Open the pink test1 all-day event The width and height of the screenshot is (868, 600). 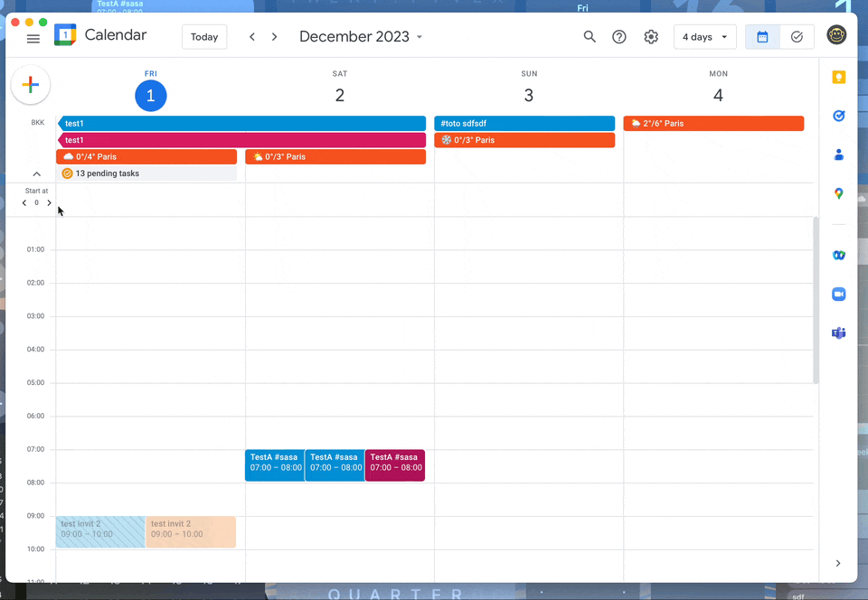coord(242,140)
